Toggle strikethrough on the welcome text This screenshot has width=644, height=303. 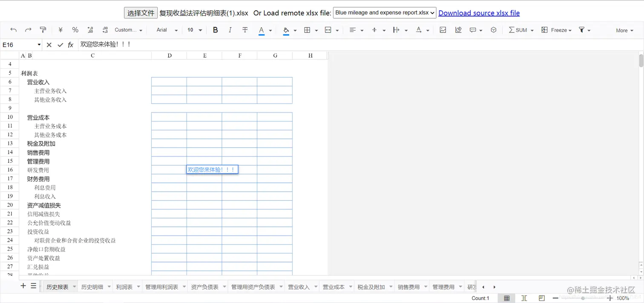point(244,30)
